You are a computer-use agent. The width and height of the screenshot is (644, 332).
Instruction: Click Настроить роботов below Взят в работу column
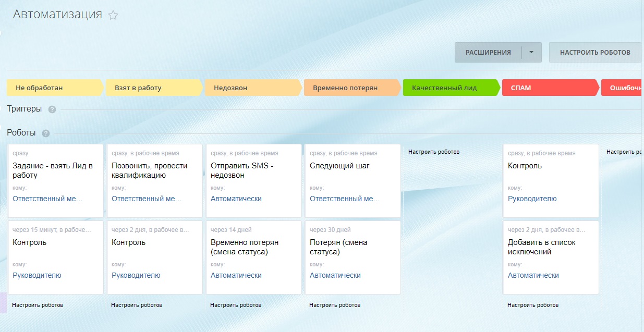point(137,305)
